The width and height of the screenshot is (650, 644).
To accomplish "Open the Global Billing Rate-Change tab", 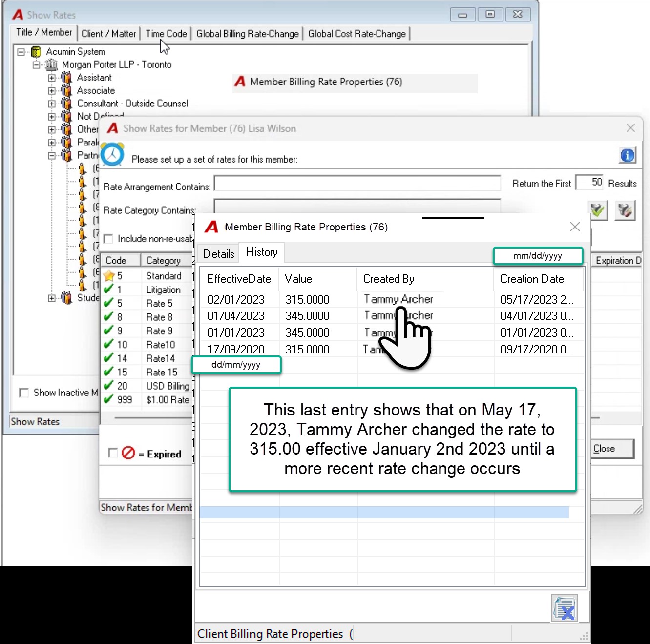I will coord(248,34).
